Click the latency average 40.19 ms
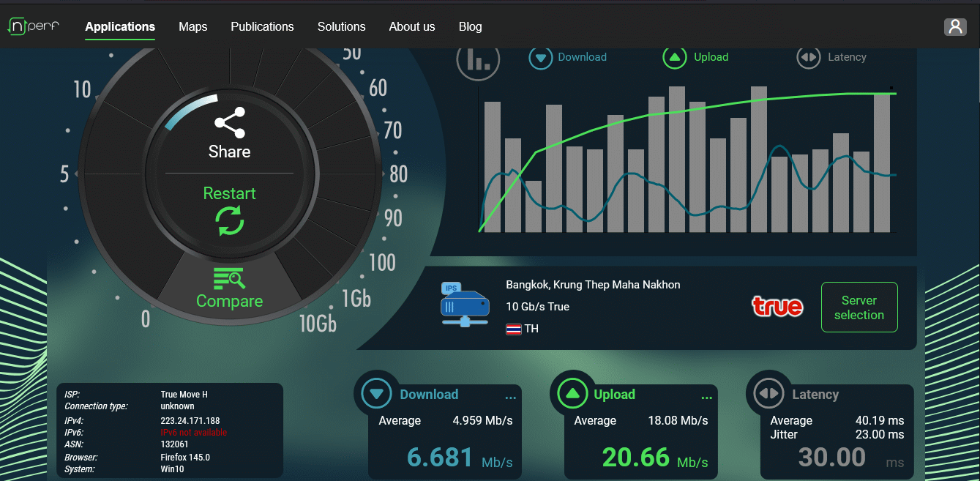 [880, 421]
